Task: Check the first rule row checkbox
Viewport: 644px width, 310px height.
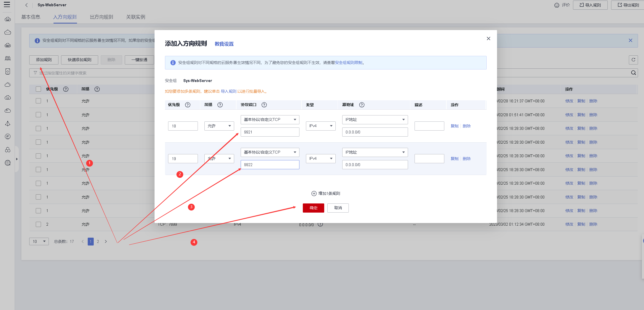Action: tap(38, 101)
